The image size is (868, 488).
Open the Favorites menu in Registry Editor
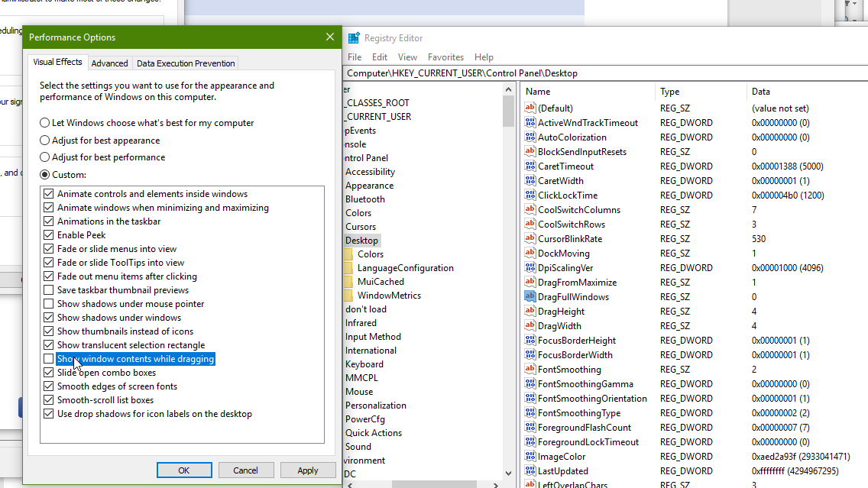point(445,57)
